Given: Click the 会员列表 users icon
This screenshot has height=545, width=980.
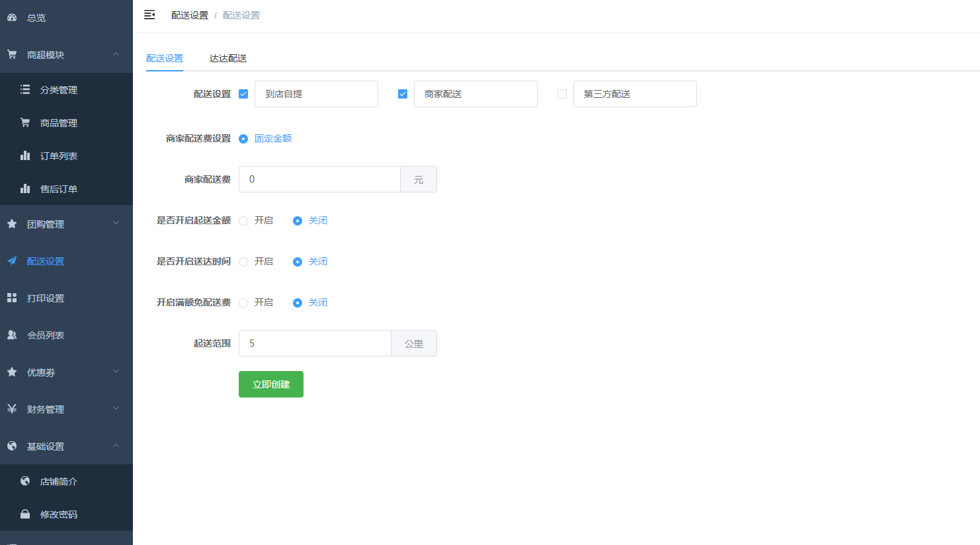Looking at the screenshot, I should [x=12, y=335].
